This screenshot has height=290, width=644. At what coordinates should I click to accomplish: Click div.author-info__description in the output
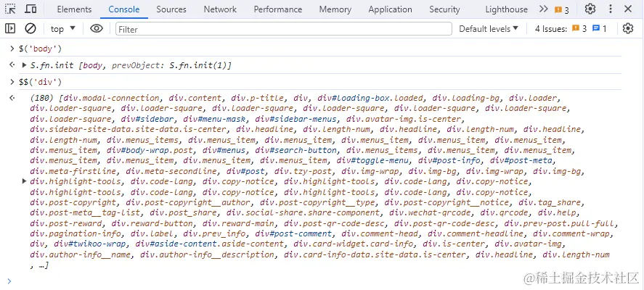tap(208, 254)
